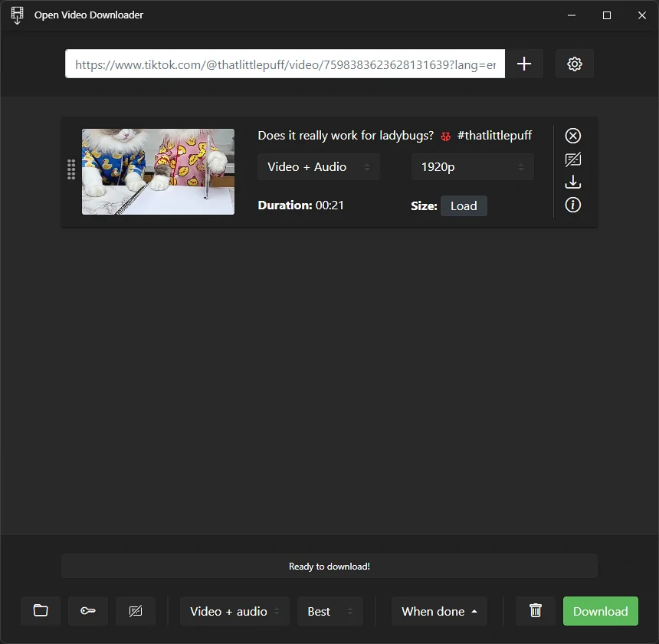Empty the list with trash icon
Viewport: 659px width, 644px height.
536,611
